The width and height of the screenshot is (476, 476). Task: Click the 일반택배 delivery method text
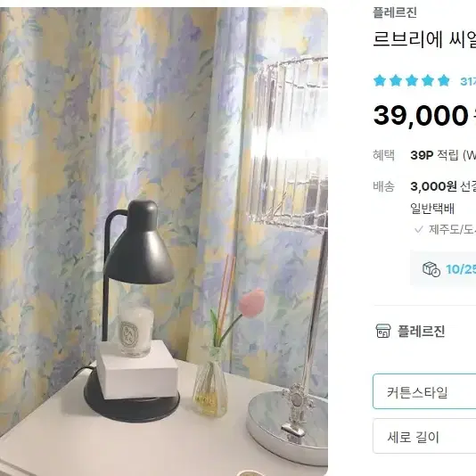tap(432, 209)
